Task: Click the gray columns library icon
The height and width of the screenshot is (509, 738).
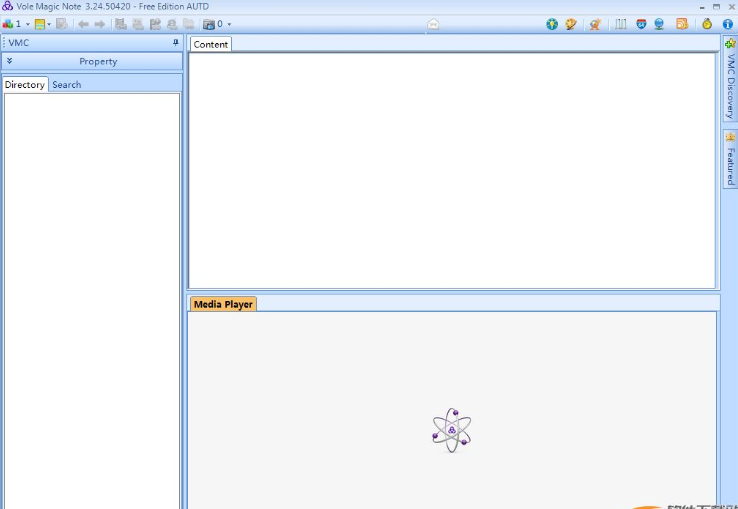Action: pyautogui.click(x=621, y=24)
